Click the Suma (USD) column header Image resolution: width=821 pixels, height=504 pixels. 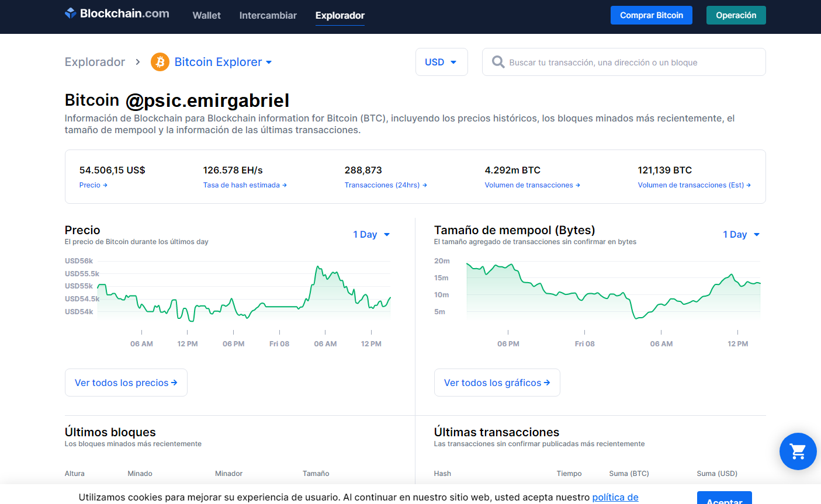point(717,474)
